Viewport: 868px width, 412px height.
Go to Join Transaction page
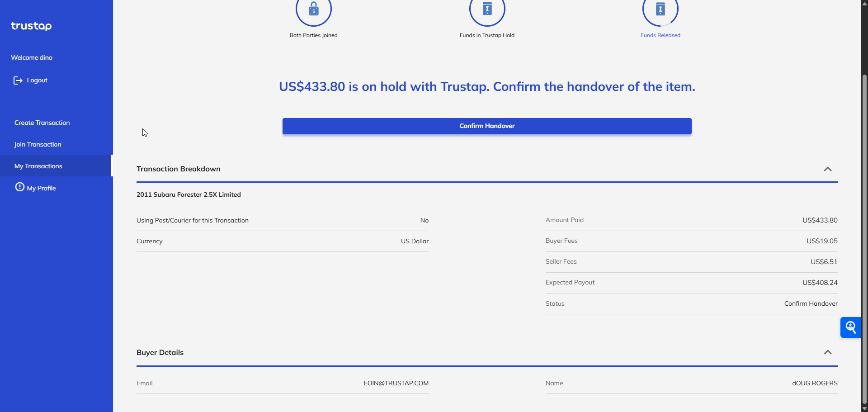coord(38,144)
